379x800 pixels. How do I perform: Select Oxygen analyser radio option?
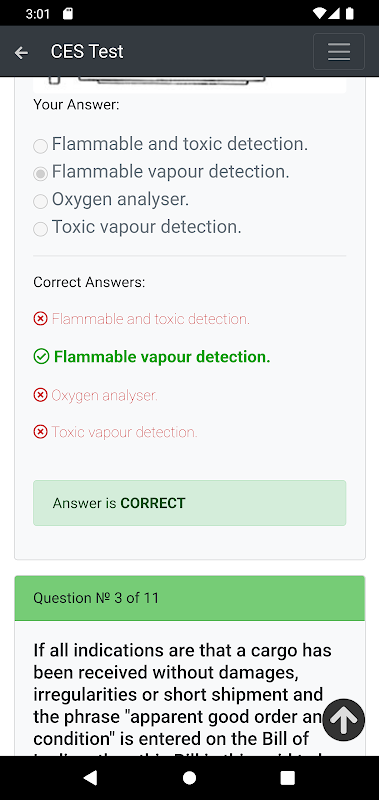40,202
